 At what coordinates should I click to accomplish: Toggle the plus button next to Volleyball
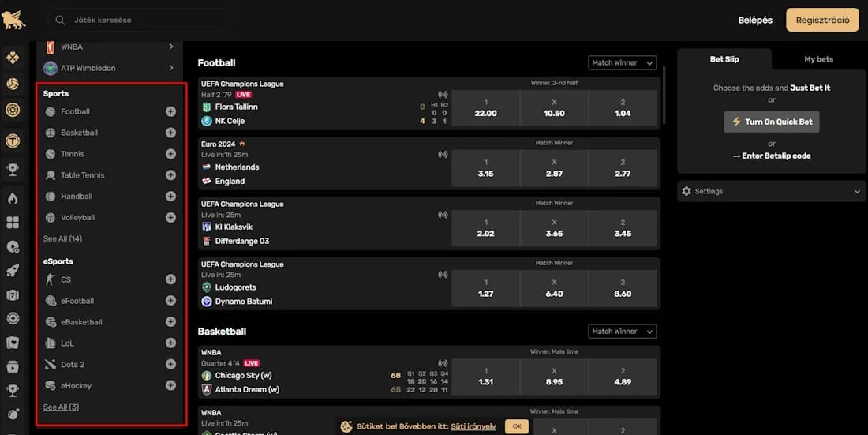(170, 217)
